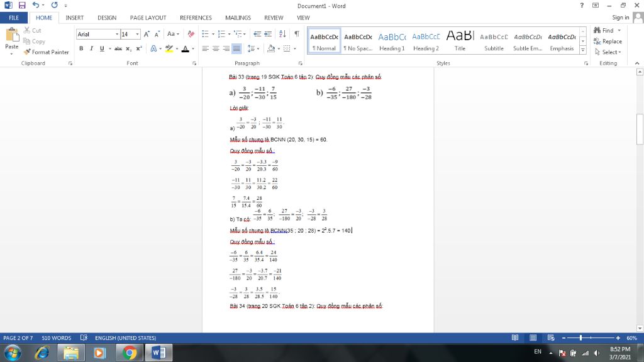The image size is (644, 362).
Task: Apply subscript formatting
Action: (128, 48)
